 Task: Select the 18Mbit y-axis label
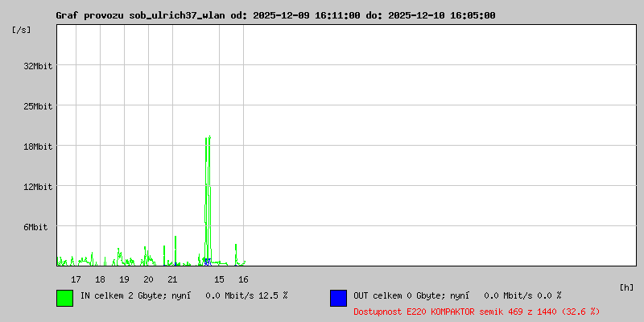38,147
